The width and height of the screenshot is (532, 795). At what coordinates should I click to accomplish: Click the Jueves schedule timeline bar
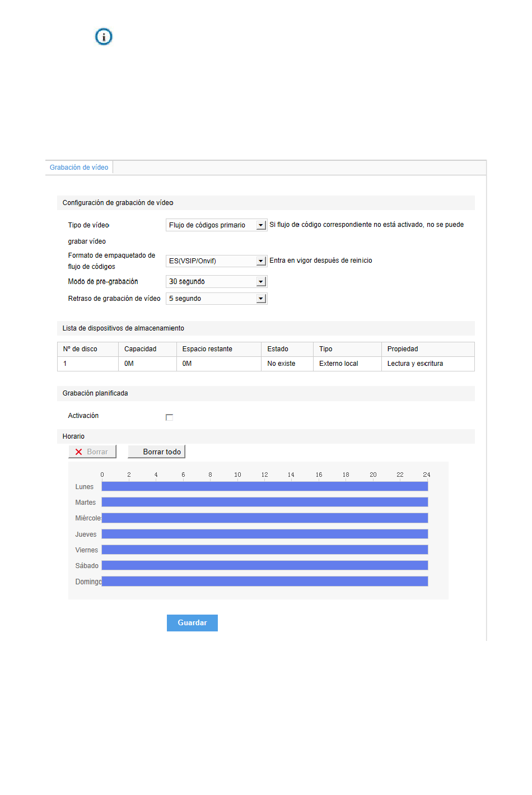(x=264, y=534)
